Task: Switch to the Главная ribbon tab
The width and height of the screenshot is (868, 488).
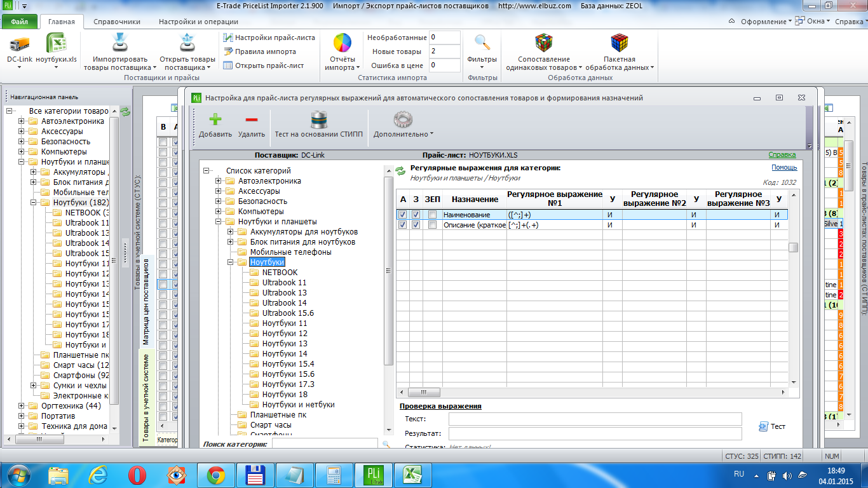Action: pos(62,22)
